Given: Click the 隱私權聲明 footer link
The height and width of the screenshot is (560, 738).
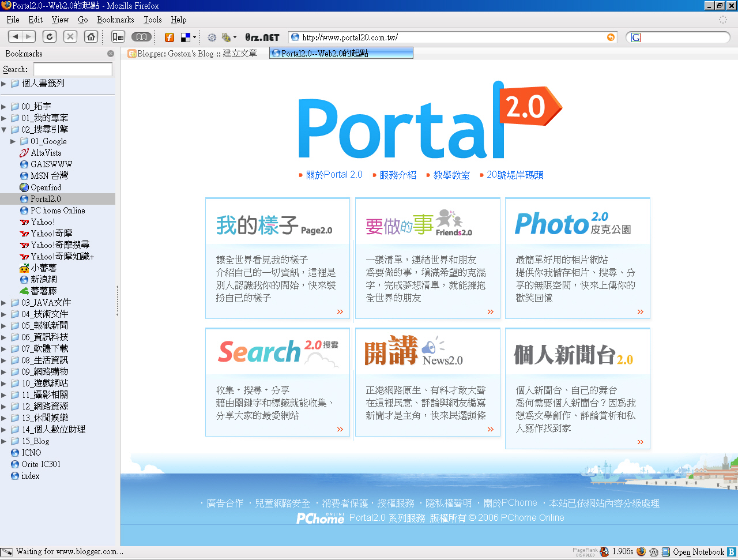Looking at the screenshot, I should (x=449, y=503).
